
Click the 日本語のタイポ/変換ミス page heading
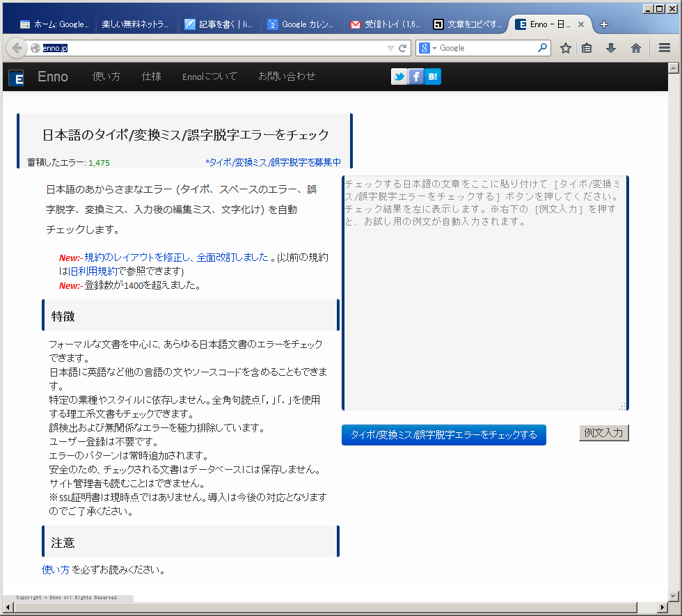[185, 135]
